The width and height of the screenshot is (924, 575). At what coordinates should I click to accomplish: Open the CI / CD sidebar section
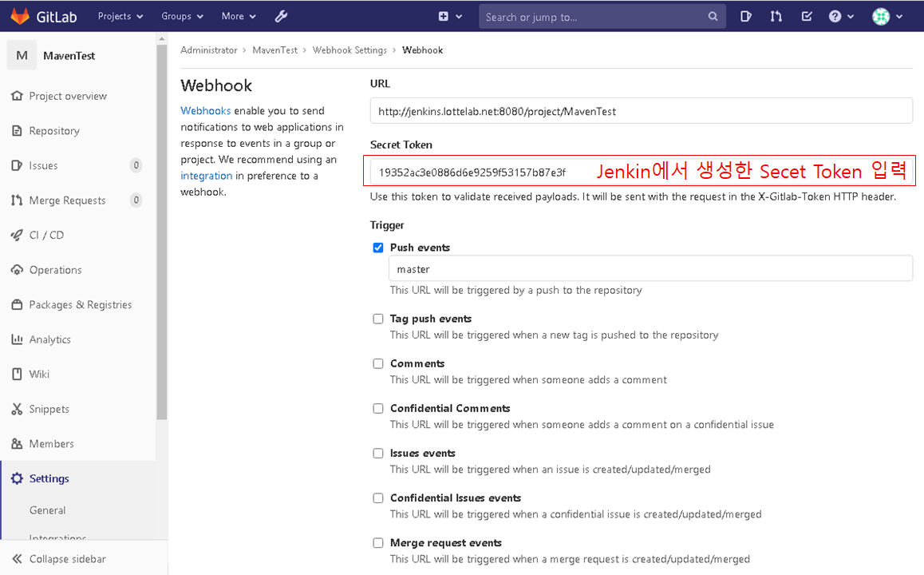(46, 236)
